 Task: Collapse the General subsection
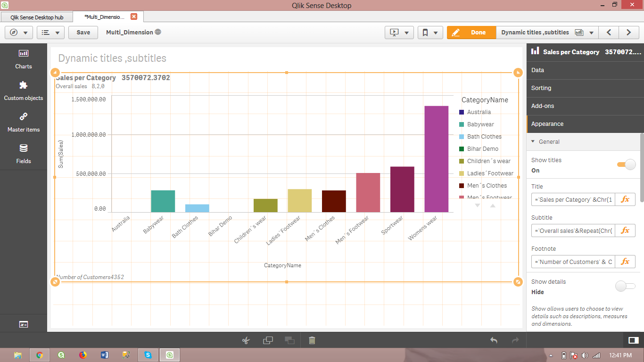pyautogui.click(x=583, y=142)
